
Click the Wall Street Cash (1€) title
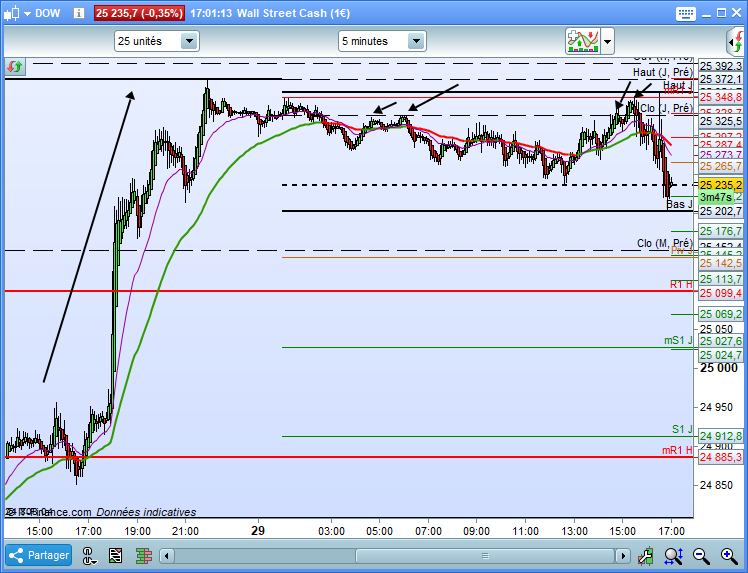click(x=293, y=13)
